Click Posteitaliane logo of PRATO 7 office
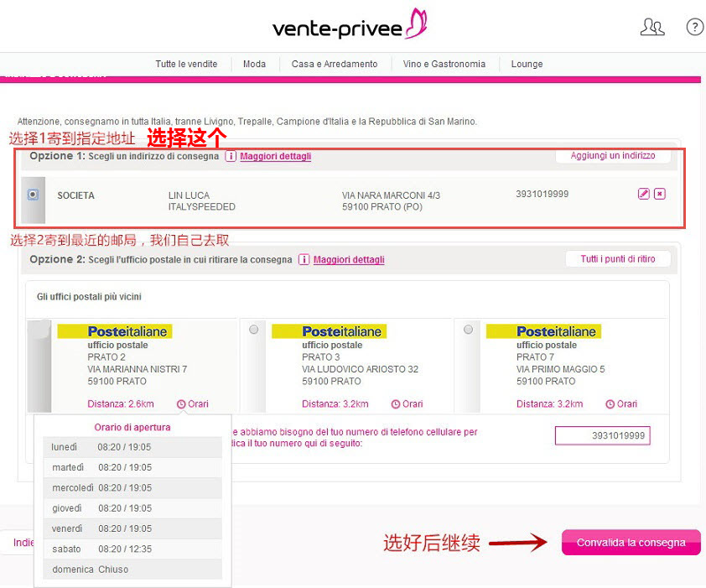Screen dimensions: 706x588 click(543, 331)
